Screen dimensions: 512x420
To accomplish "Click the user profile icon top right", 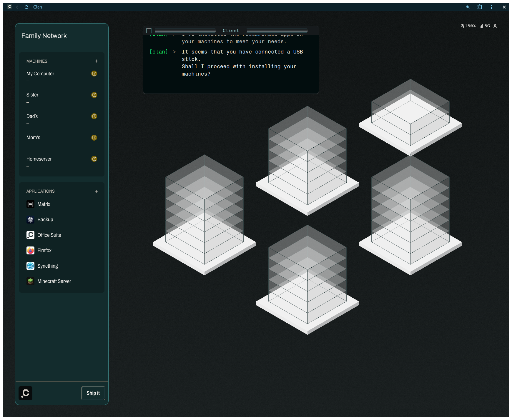I will tap(495, 26).
